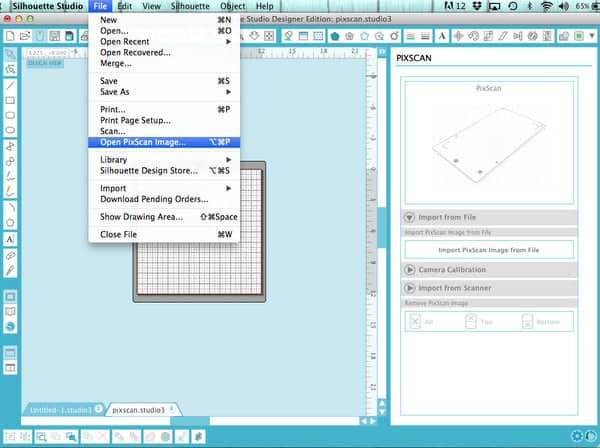The image size is (600, 448).
Task: Choose Open PixScan Image from File menu
Action: tap(164, 142)
